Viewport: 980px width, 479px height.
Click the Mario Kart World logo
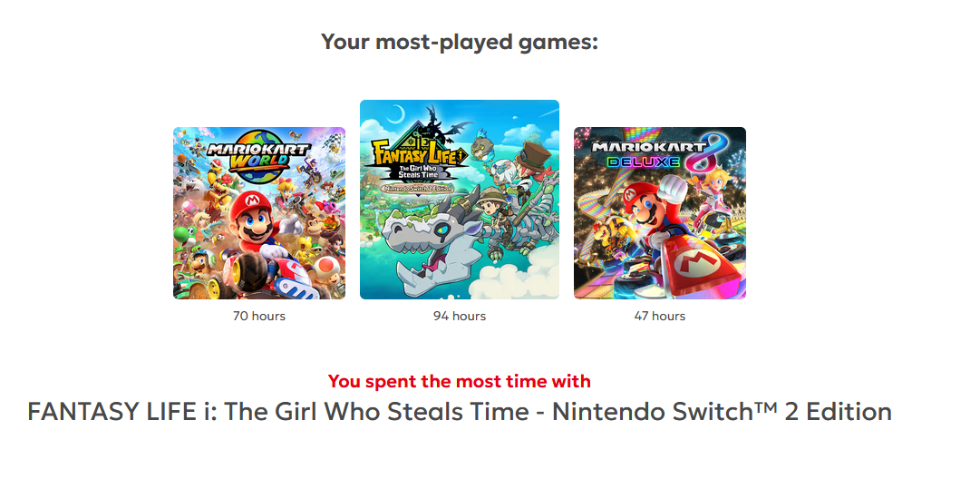click(x=258, y=155)
